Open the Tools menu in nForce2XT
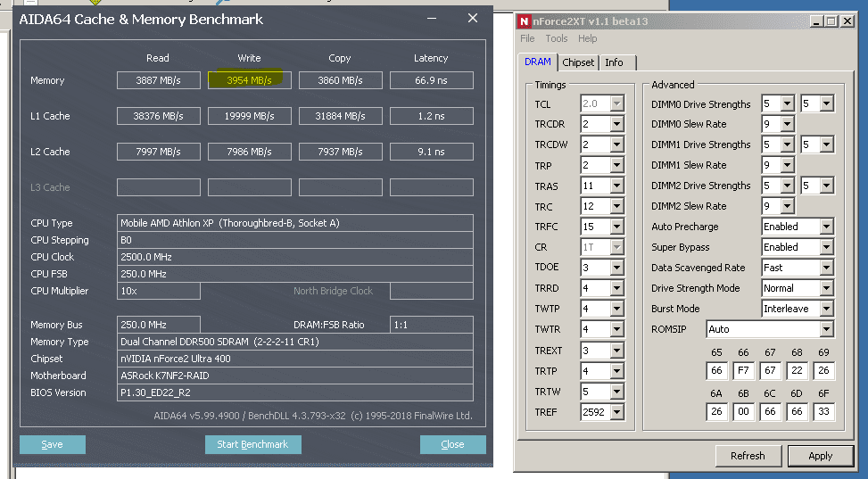This screenshot has width=868, height=479. [x=557, y=38]
